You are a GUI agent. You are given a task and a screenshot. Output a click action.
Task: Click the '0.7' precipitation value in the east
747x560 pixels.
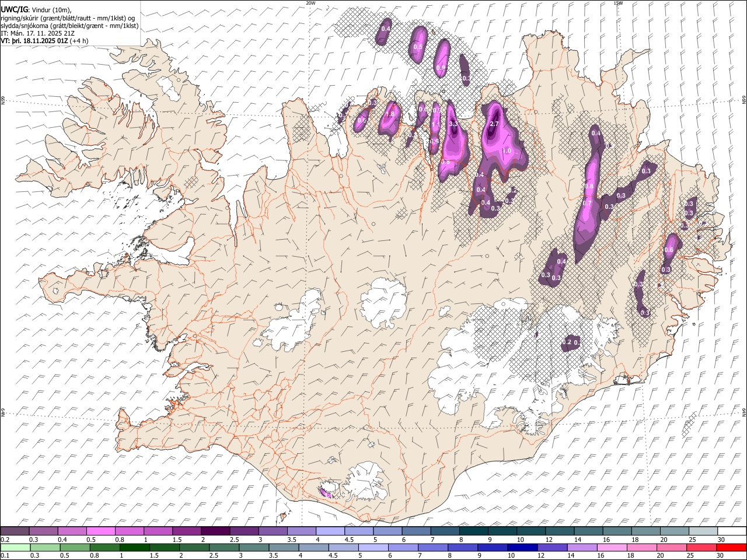(588, 203)
